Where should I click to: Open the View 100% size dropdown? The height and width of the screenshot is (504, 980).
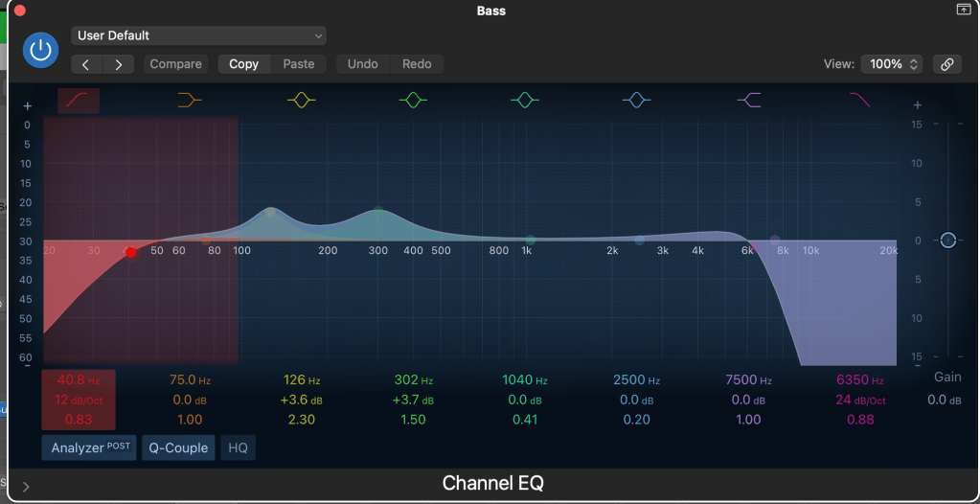[892, 64]
